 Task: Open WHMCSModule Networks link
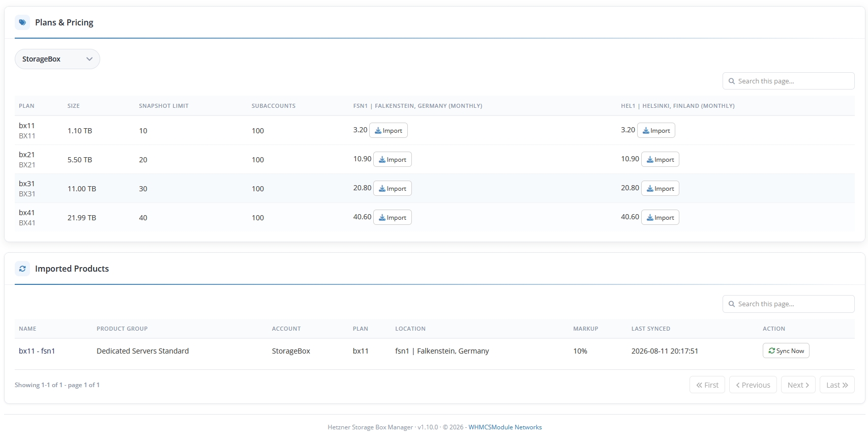pos(505,427)
